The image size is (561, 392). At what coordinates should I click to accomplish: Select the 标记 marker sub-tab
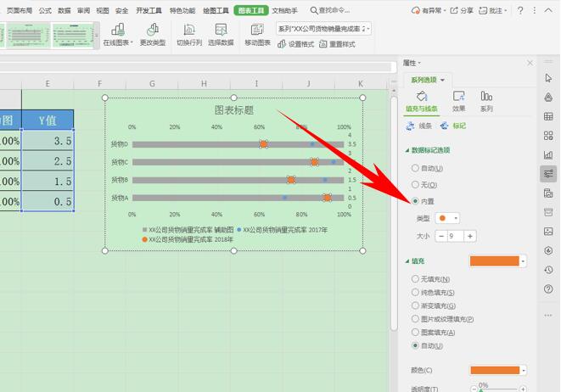coord(453,126)
